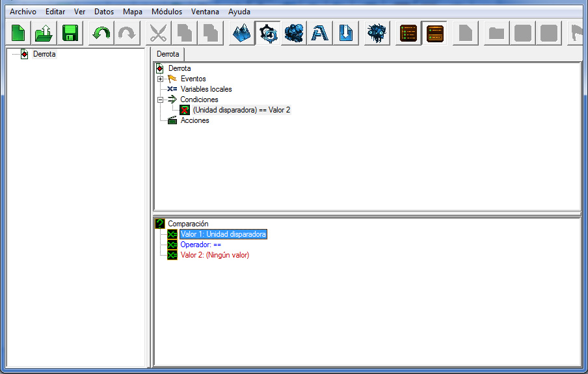This screenshot has height=374, width=588.
Task: Click the Condiciones green arrow icon
Action: 172,100
